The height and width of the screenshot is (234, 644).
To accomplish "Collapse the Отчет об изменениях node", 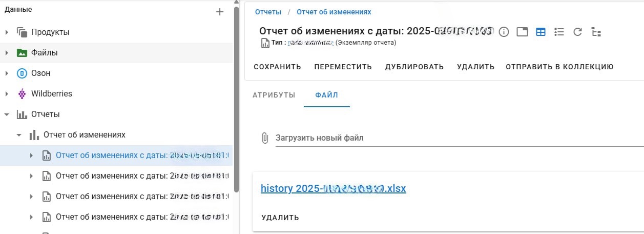I will [19, 135].
